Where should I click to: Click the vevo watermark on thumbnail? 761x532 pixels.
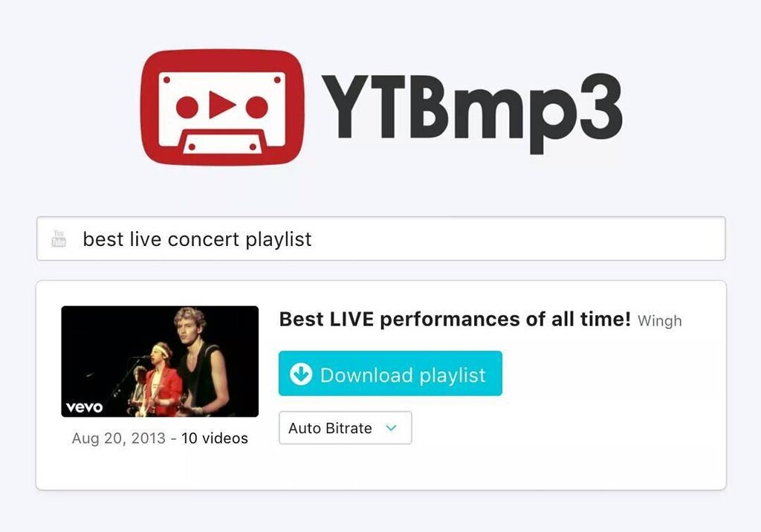click(85, 406)
